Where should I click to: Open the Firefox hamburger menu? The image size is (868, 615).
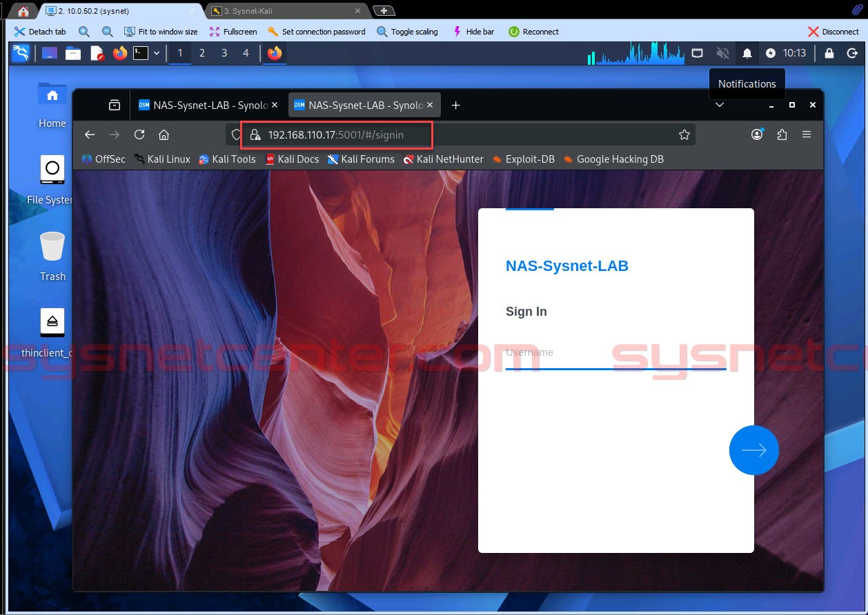806,135
